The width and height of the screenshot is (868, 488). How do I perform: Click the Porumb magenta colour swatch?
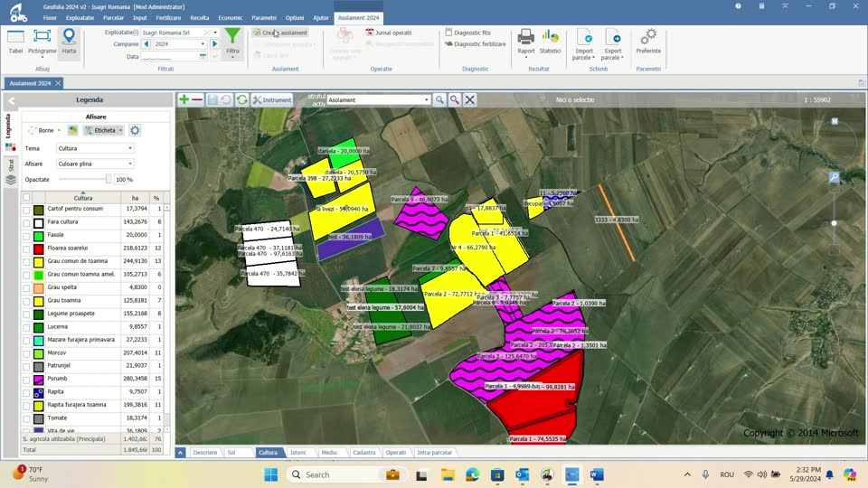[x=38, y=380]
